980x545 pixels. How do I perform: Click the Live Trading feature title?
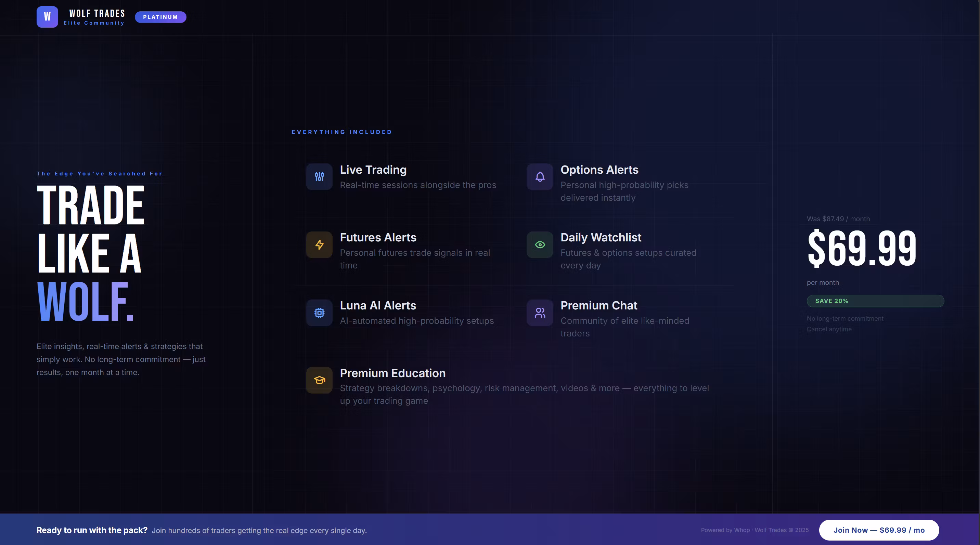pyautogui.click(x=373, y=170)
